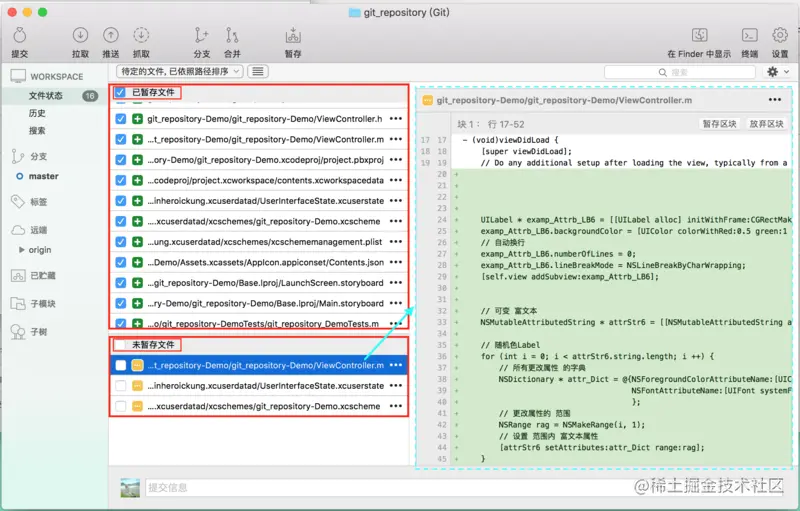Open the 设置 (Settings) toolbar icon

(780, 35)
